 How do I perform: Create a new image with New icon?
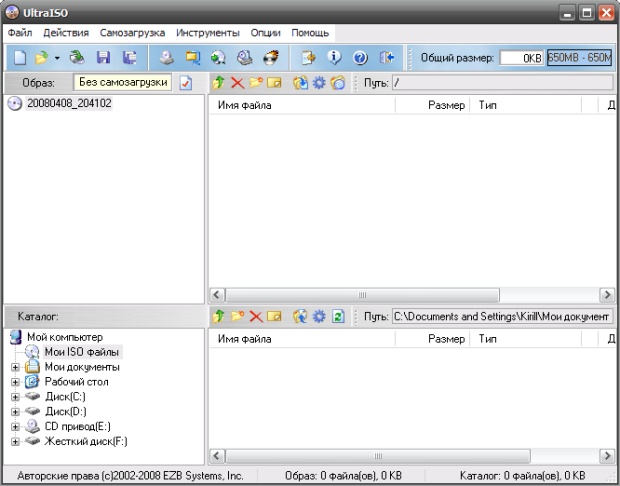[20, 58]
